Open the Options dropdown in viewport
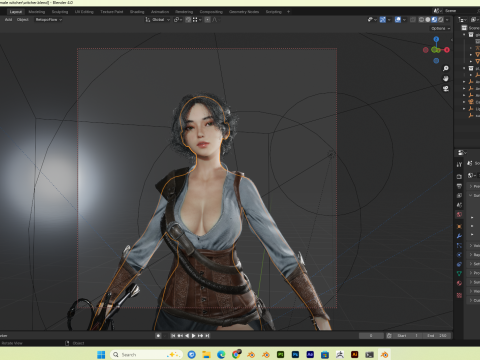 440,28
